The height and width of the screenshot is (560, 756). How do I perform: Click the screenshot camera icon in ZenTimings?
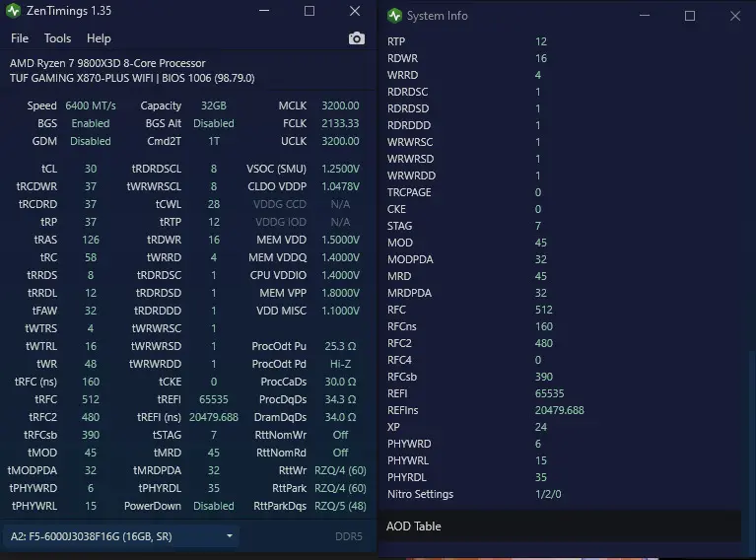coord(356,38)
